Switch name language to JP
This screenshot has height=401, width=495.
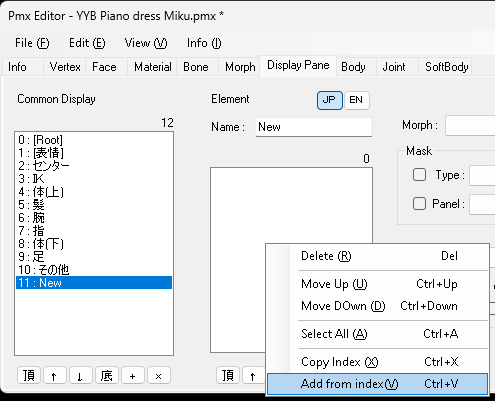point(330,100)
